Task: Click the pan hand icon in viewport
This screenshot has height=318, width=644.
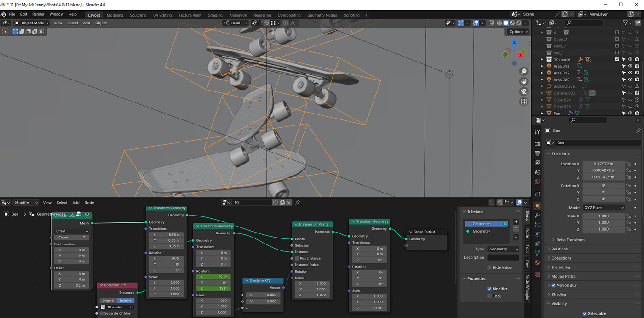Action: 523,81
